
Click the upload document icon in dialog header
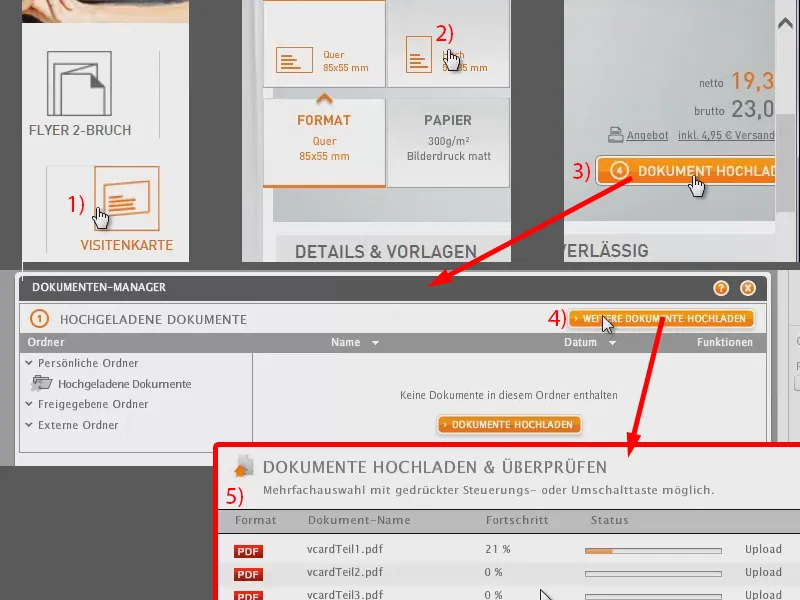[243, 465]
